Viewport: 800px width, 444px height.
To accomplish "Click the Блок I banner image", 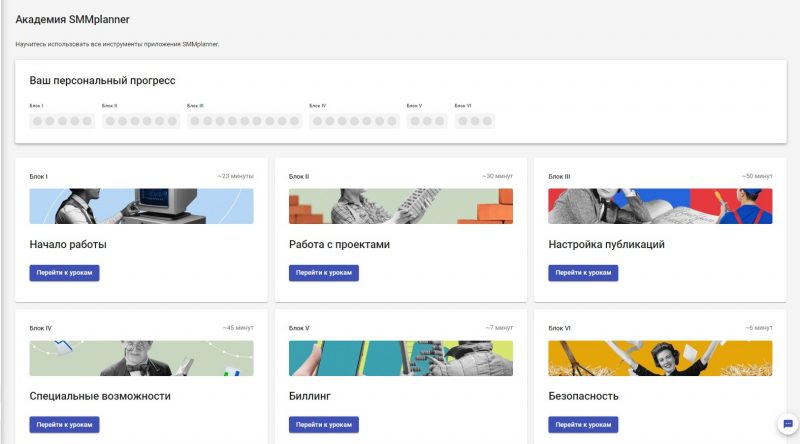I will click(x=141, y=206).
